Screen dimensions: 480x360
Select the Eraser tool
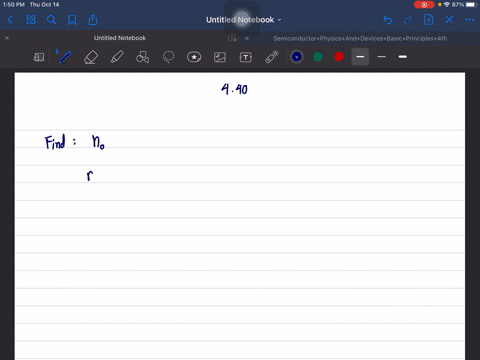pyautogui.click(x=91, y=57)
